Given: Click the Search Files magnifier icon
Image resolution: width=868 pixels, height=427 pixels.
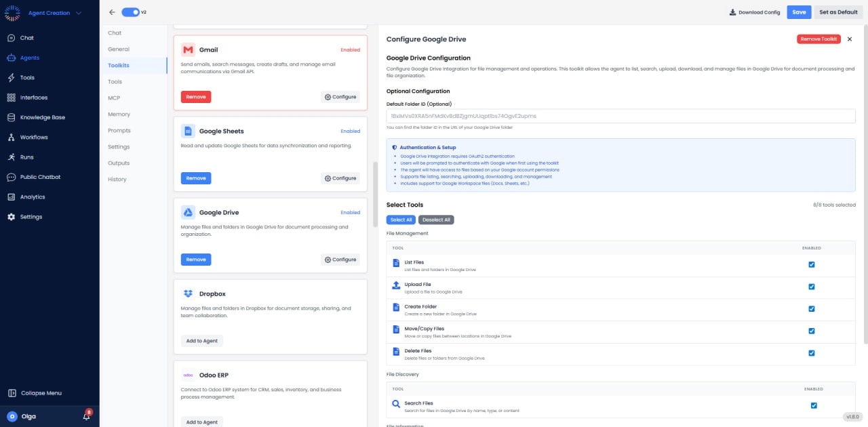Looking at the screenshot, I should tap(396, 403).
